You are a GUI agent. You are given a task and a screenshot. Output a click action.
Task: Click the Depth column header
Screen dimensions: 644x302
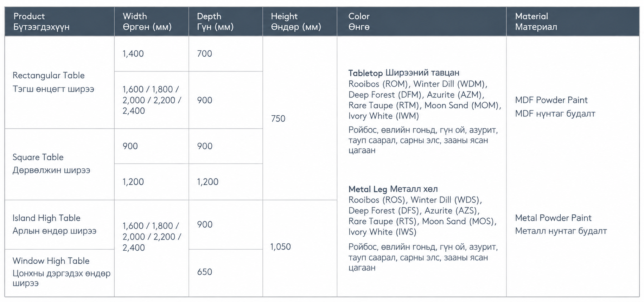pos(226,21)
